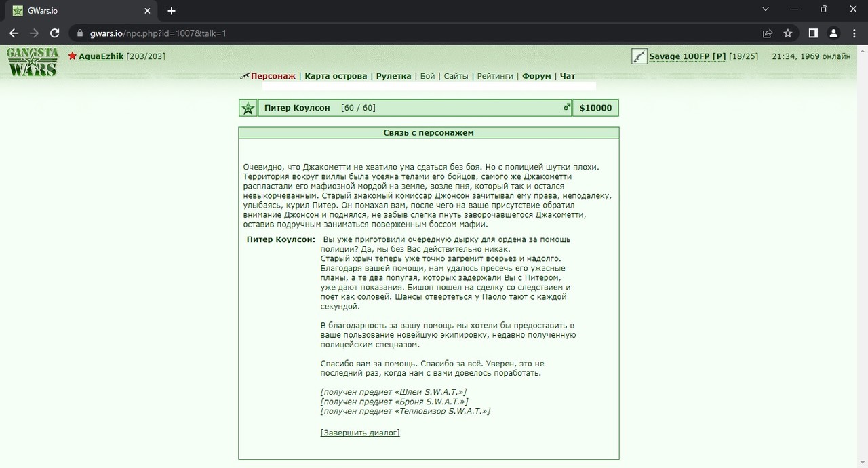Go to Рулетка in the navigation
Screen dimensions: 868x468
[393, 76]
